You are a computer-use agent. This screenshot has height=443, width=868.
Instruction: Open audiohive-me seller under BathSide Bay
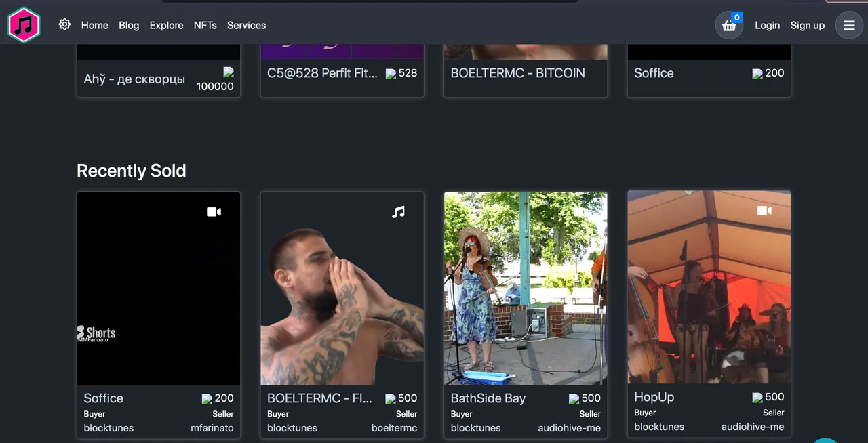pos(569,428)
